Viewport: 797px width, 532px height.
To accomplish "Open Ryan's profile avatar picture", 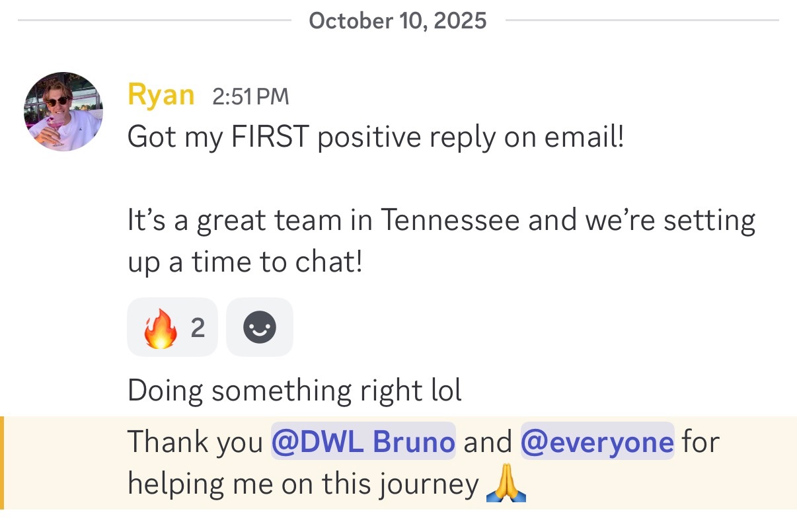I will [63, 111].
